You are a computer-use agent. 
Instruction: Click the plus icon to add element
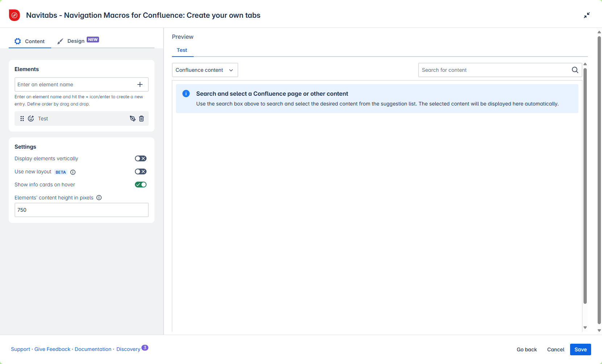[140, 84]
